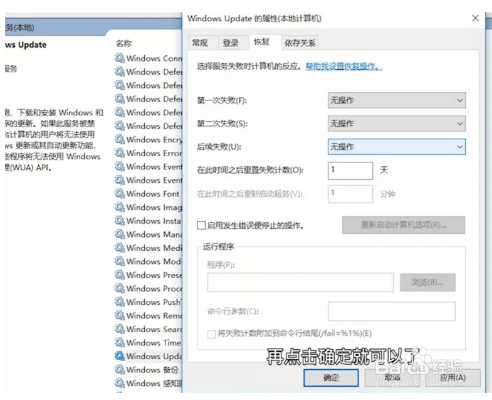Viewport: 492px width, 400px height.
Task: Click gear icon of Windows Insta service
Action: [120, 220]
